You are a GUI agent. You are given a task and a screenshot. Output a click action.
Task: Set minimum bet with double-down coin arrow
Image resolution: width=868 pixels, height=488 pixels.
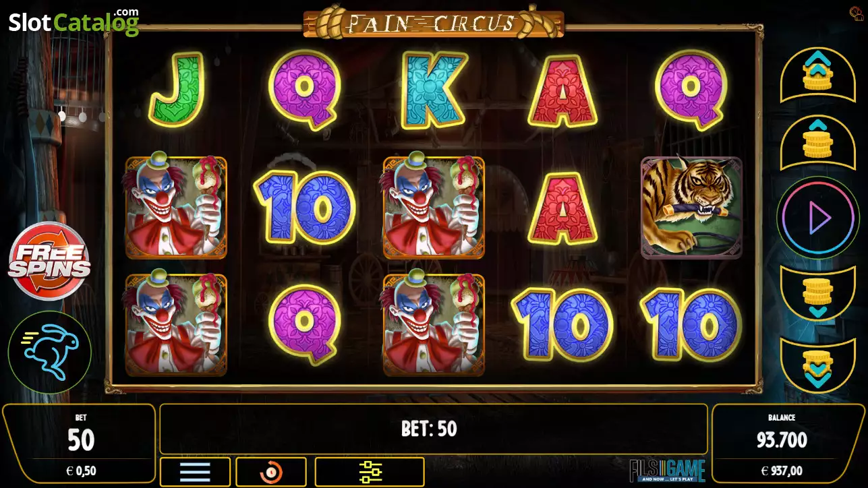(x=818, y=365)
